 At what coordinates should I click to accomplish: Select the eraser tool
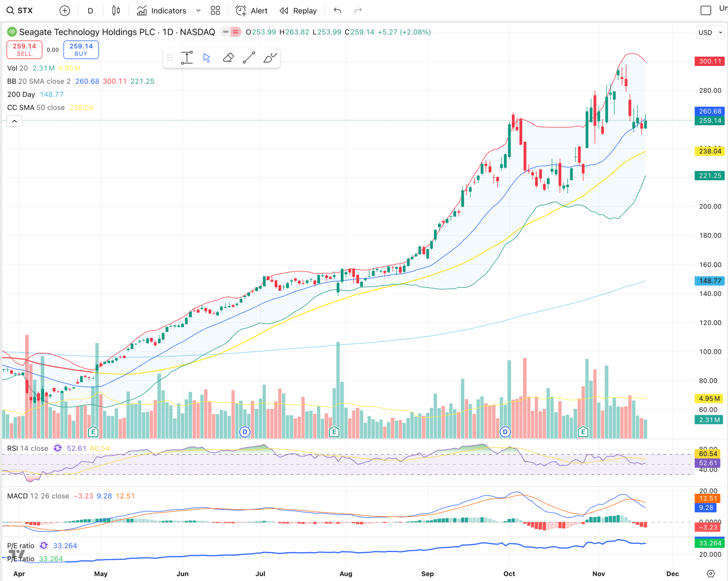(x=228, y=58)
